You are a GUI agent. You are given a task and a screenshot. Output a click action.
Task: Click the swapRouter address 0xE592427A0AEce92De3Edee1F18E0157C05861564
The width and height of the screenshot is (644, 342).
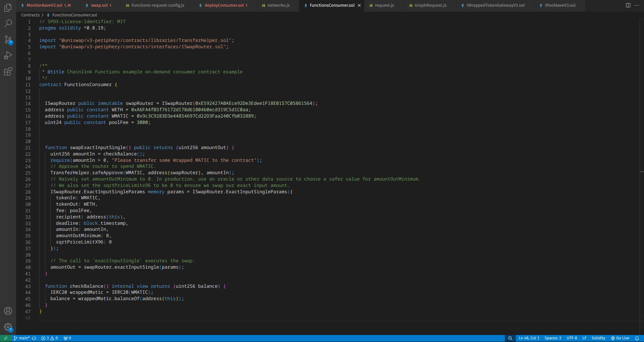coord(254,104)
